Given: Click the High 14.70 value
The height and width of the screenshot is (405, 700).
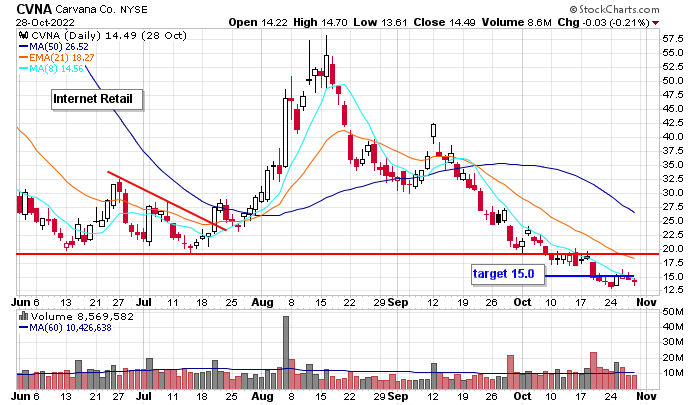Looking at the screenshot, I should (x=320, y=22).
